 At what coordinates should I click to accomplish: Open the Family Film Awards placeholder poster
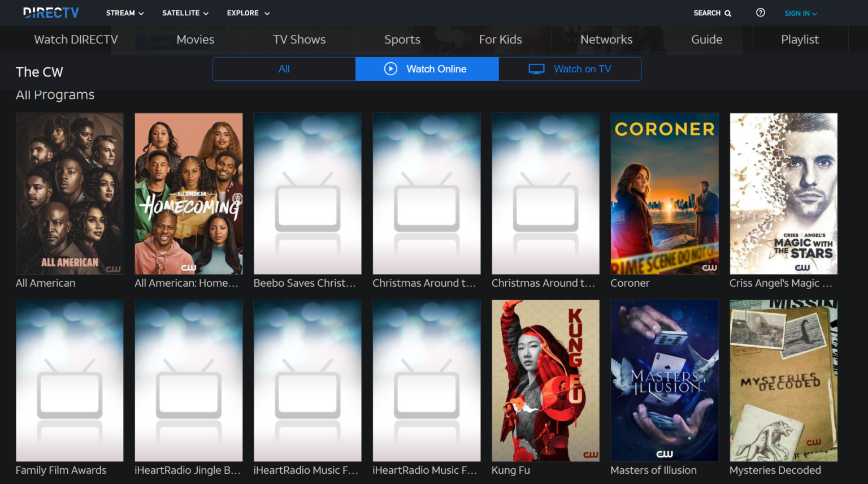pyautogui.click(x=70, y=381)
